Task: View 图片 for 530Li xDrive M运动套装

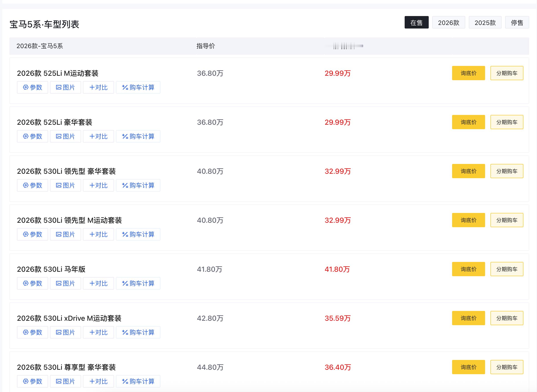Action: tap(66, 332)
